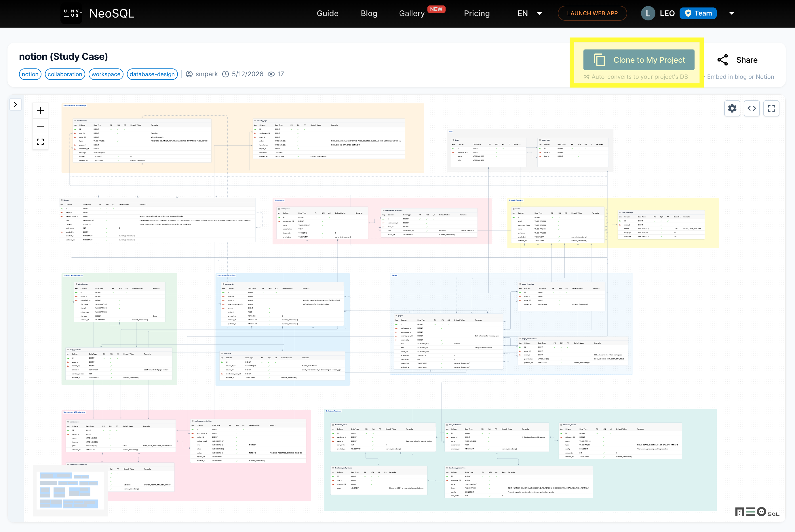Click the workspace tag
Viewport: 795px width, 532px height.
pyautogui.click(x=106, y=74)
